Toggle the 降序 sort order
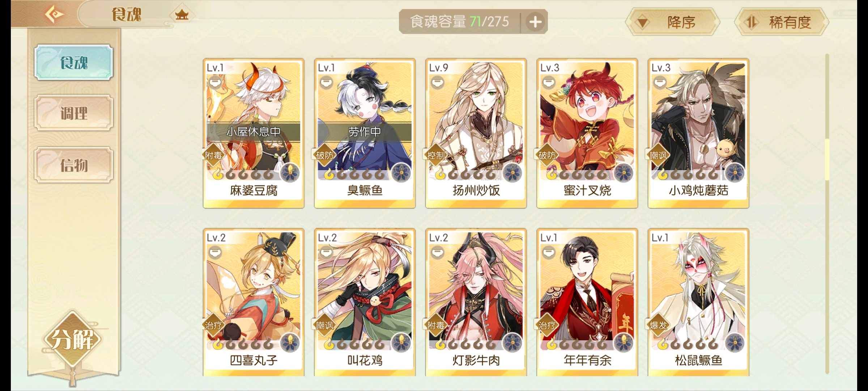This screenshot has width=868, height=391. click(673, 22)
